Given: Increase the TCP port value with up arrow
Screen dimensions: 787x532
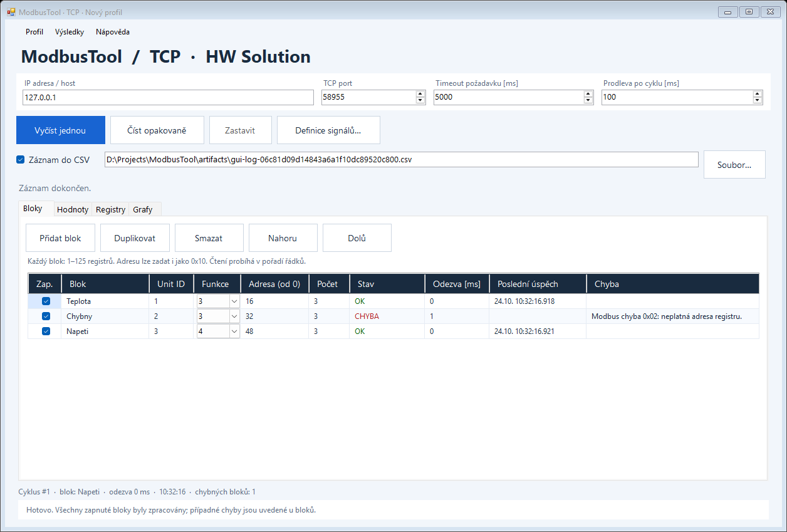Looking at the screenshot, I should click(420, 94).
